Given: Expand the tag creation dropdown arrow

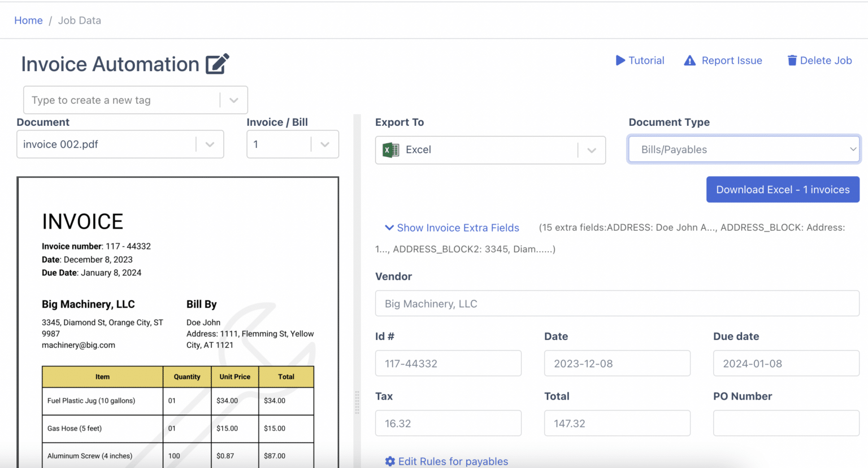Looking at the screenshot, I should (233, 100).
